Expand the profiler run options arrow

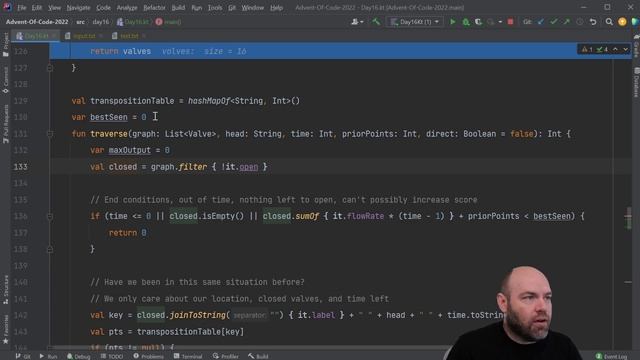(500, 22)
